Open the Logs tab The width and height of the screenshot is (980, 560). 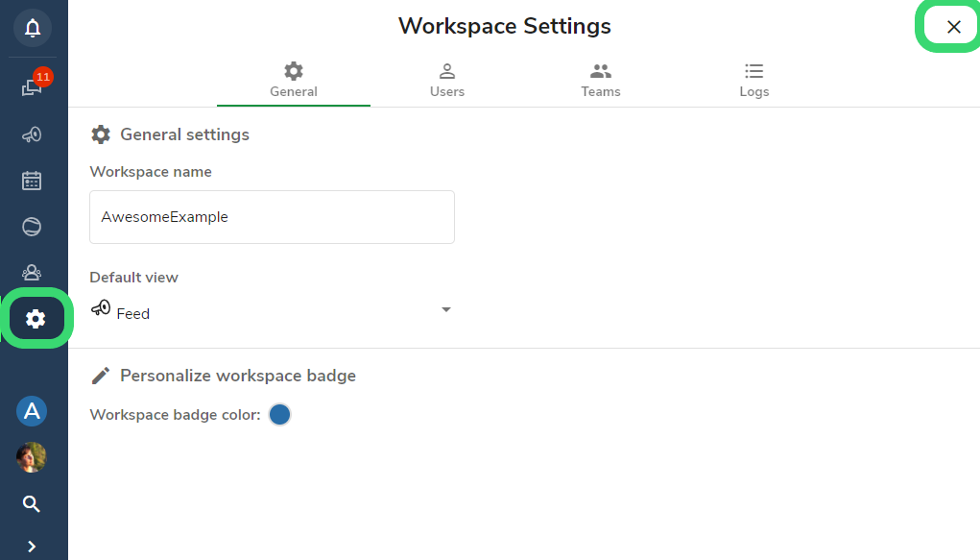(x=753, y=81)
